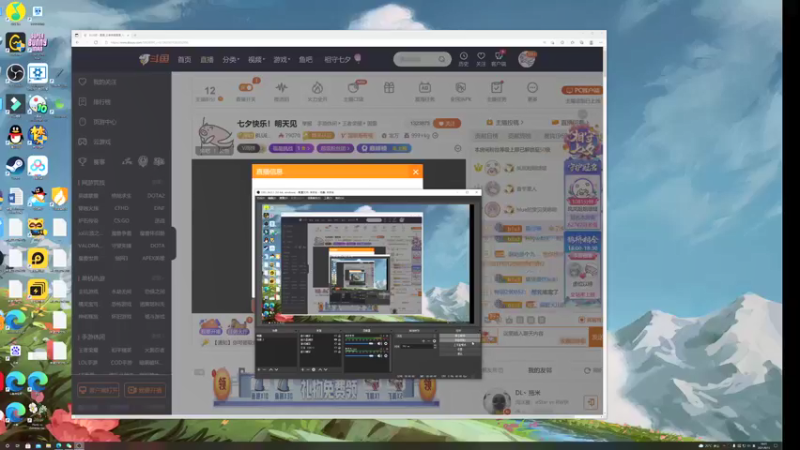Open 赛事 trophy icon in sidebar
The image size is (800, 450).
(83, 162)
